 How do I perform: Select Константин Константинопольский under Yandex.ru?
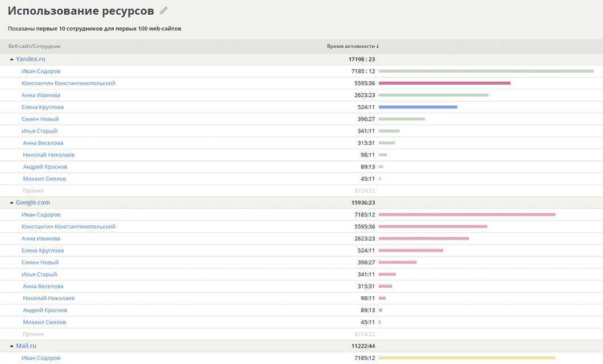68,83
